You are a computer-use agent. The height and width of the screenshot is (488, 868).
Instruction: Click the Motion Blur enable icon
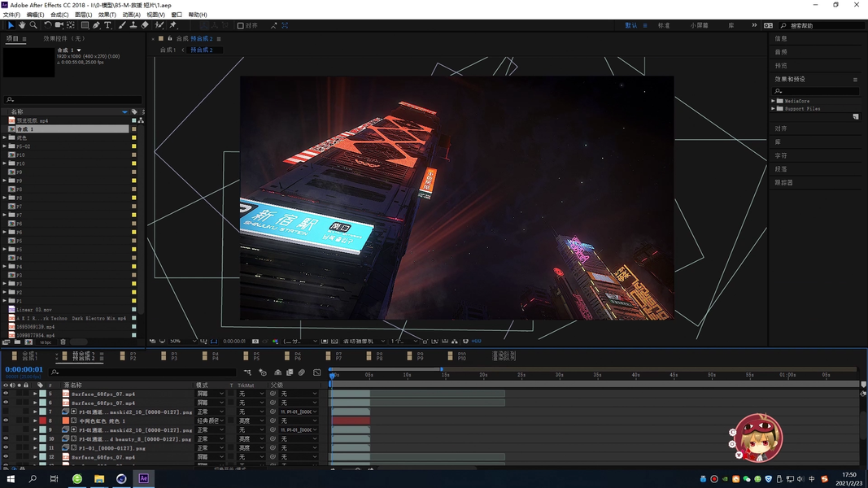(x=302, y=373)
